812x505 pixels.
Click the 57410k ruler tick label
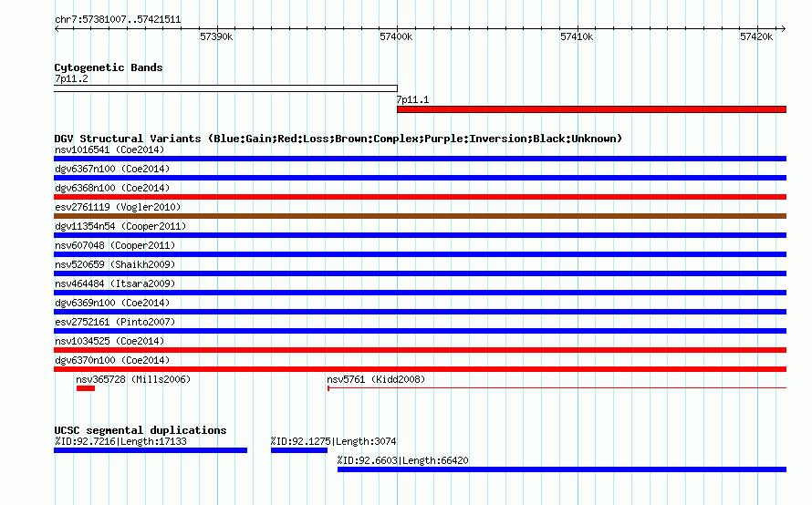click(x=577, y=36)
